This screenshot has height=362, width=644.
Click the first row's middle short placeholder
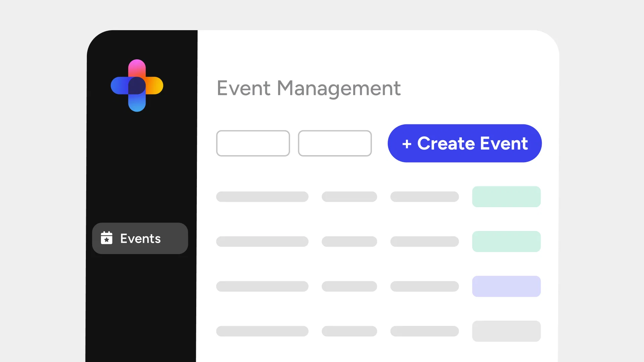(349, 197)
